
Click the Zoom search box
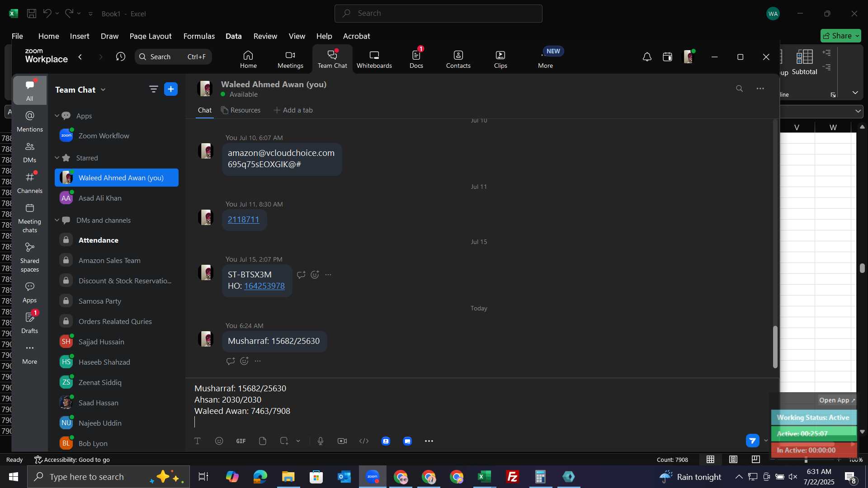tap(173, 57)
